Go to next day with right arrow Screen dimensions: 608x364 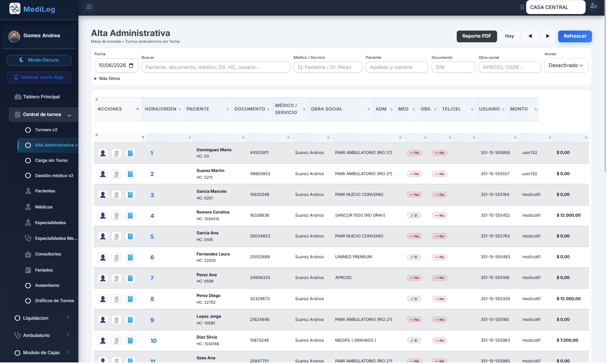548,36
